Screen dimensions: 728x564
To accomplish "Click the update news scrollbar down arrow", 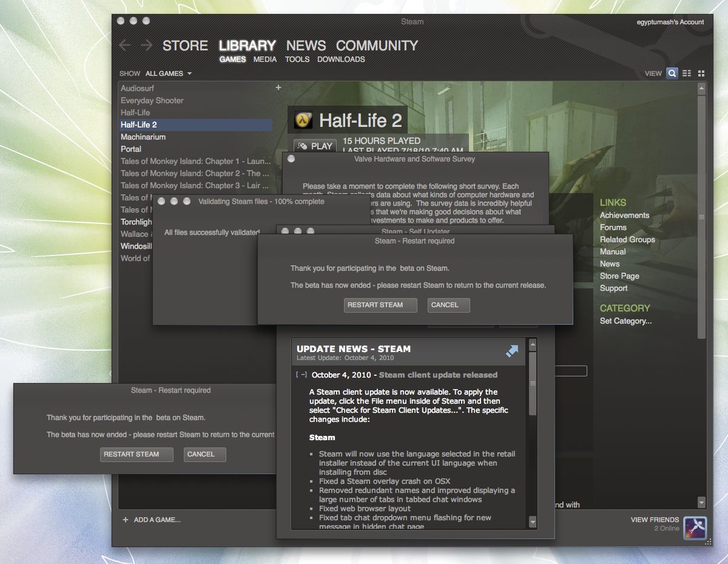I will 533,522.
